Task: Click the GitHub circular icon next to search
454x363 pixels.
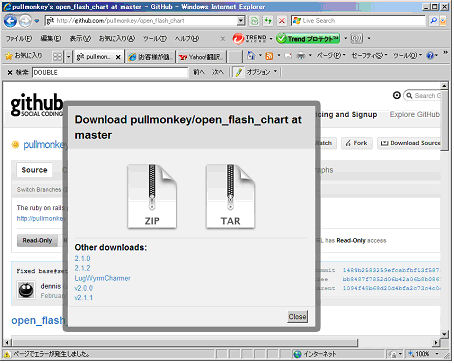Action: coord(397,96)
